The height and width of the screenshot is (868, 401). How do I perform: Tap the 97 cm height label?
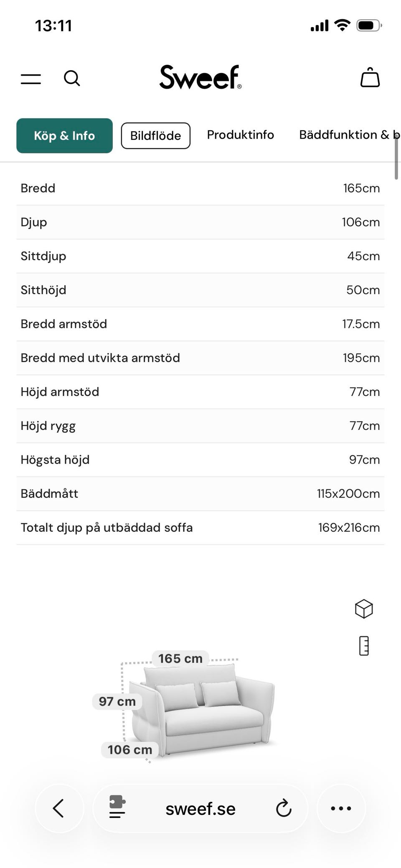pos(117,701)
